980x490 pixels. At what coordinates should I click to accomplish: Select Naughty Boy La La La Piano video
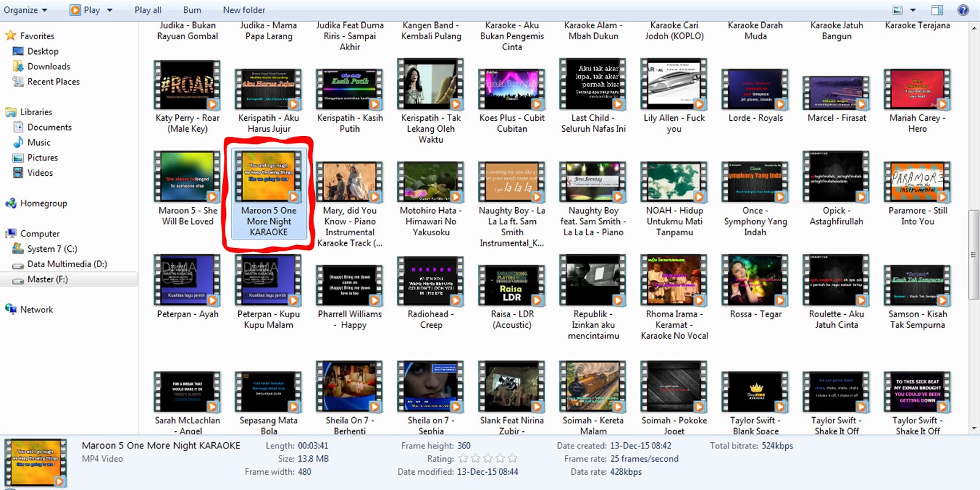[x=594, y=199]
